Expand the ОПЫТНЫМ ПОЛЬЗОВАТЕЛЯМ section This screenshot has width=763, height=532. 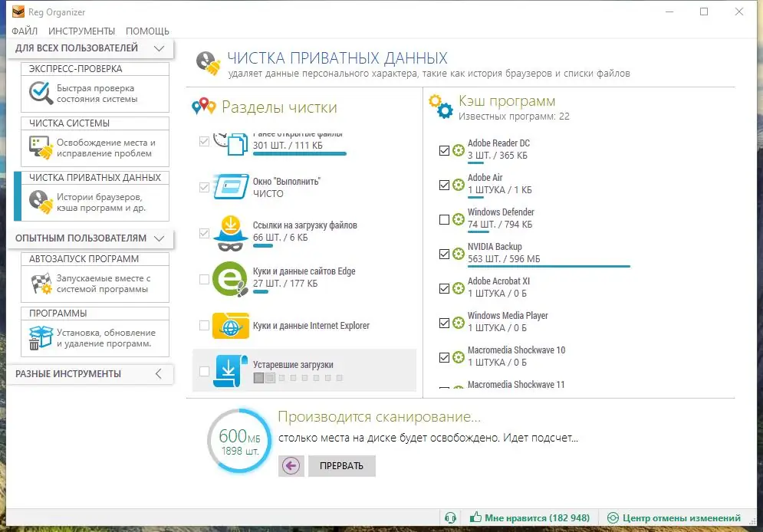(160, 238)
